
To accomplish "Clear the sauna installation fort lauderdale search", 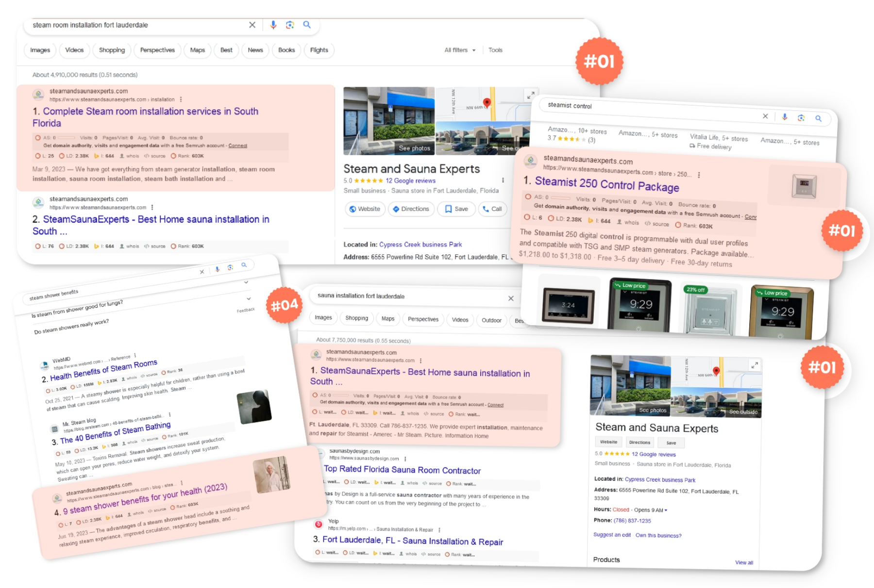I will coord(511,298).
